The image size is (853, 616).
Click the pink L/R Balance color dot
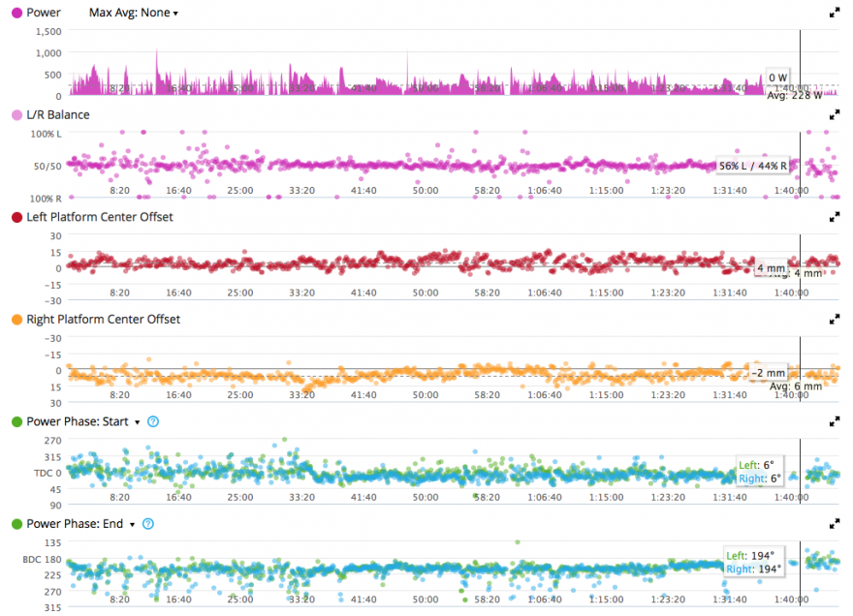click(x=16, y=114)
